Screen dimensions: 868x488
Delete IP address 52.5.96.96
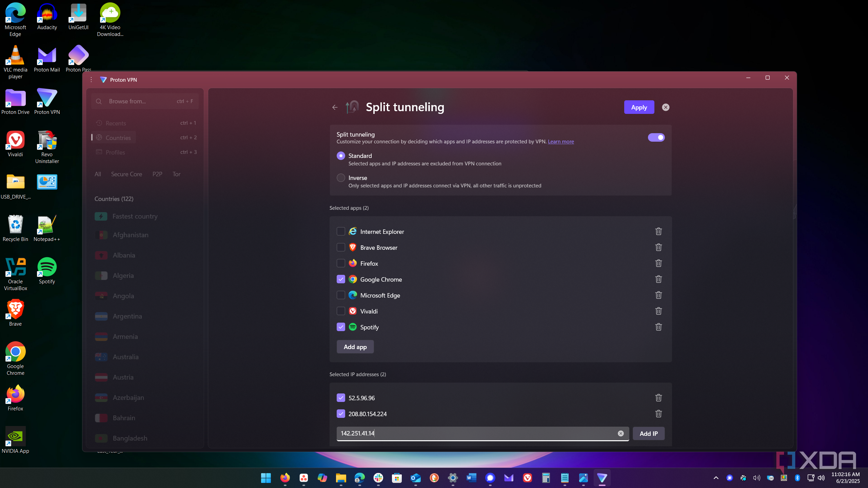(x=658, y=398)
